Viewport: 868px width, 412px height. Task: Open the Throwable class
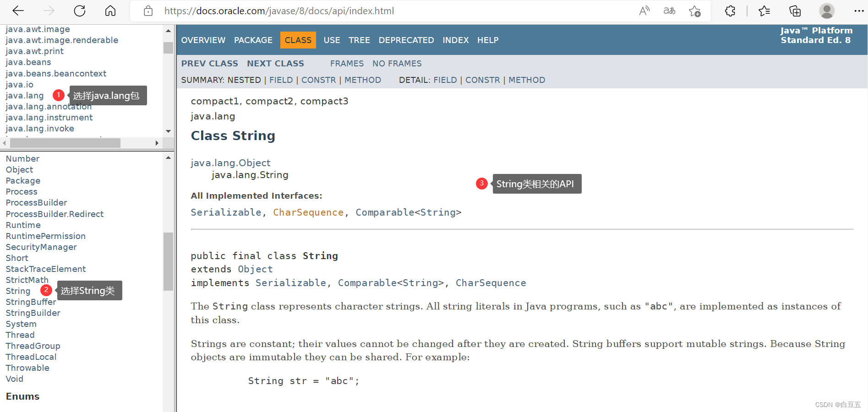pos(27,368)
